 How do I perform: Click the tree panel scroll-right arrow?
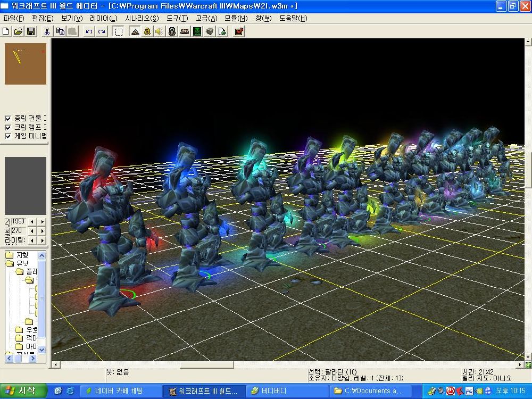pos(32,358)
